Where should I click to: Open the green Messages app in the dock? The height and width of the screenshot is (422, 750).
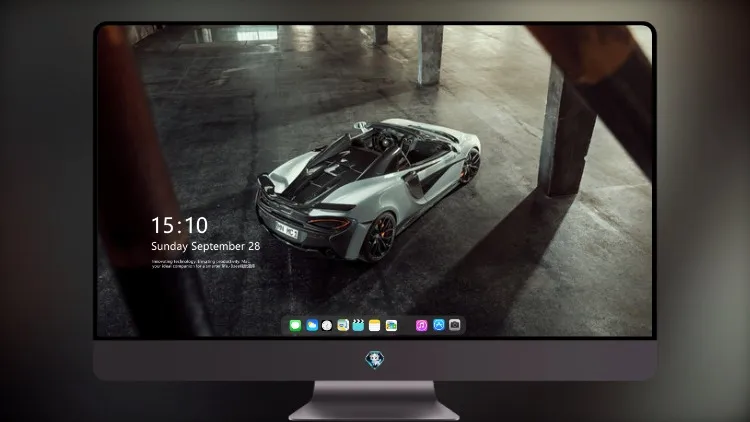(295, 325)
